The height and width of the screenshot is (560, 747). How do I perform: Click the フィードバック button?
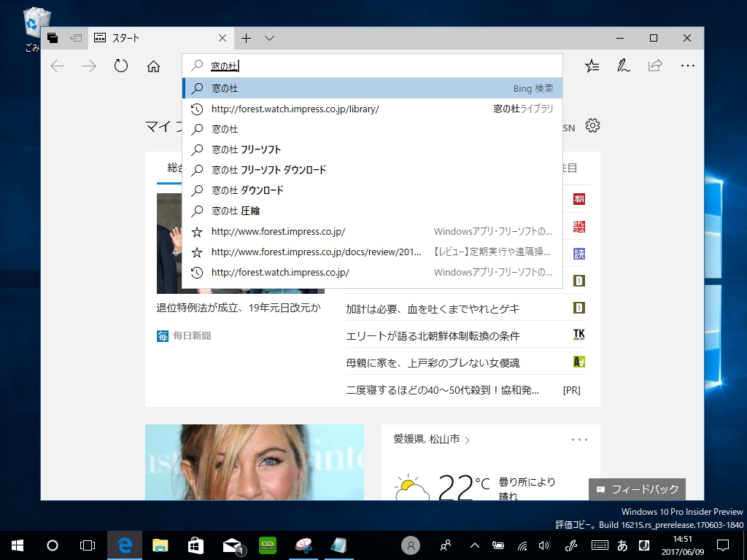(637, 489)
